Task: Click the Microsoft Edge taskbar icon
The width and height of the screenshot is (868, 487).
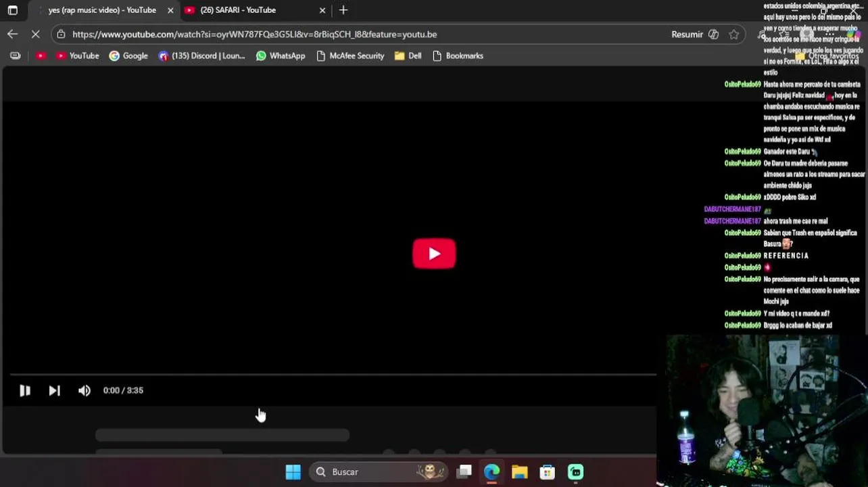Action: tap(491, 471)
